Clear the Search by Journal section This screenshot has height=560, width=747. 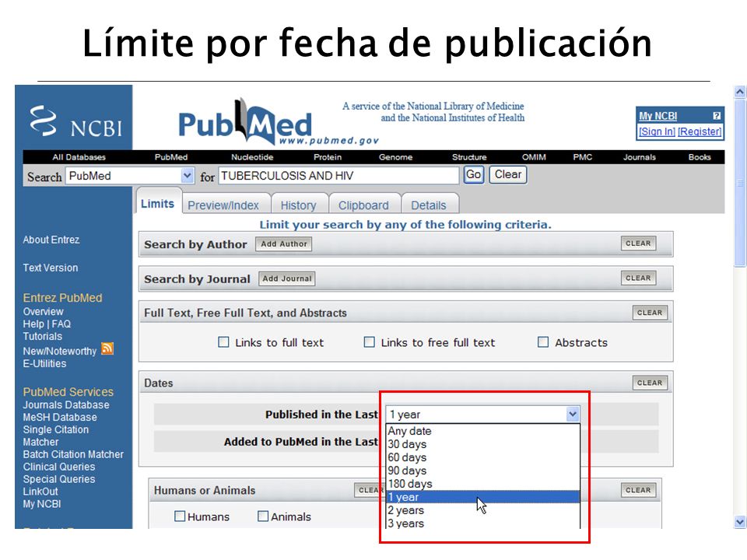coord(638,278)
